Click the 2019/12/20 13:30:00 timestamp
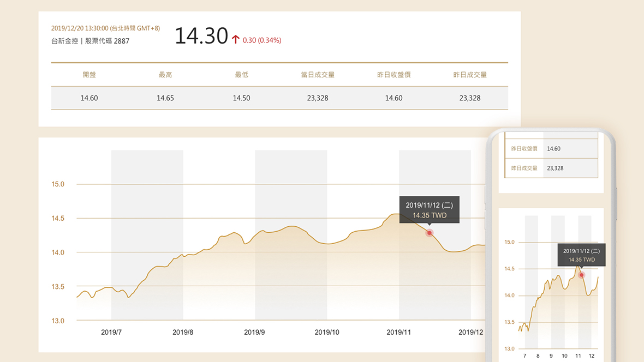Image resolution: width=644 pixels, height=362 pixels. 105,28
